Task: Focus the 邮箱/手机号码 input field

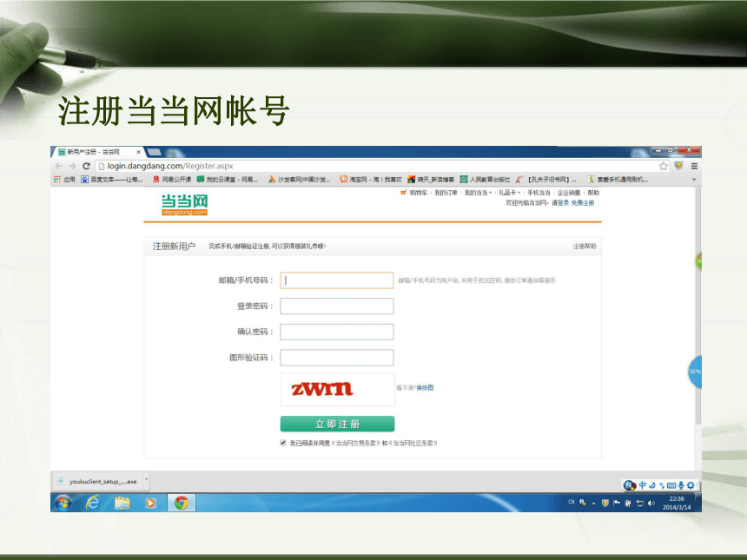Action: coord(337,280)
